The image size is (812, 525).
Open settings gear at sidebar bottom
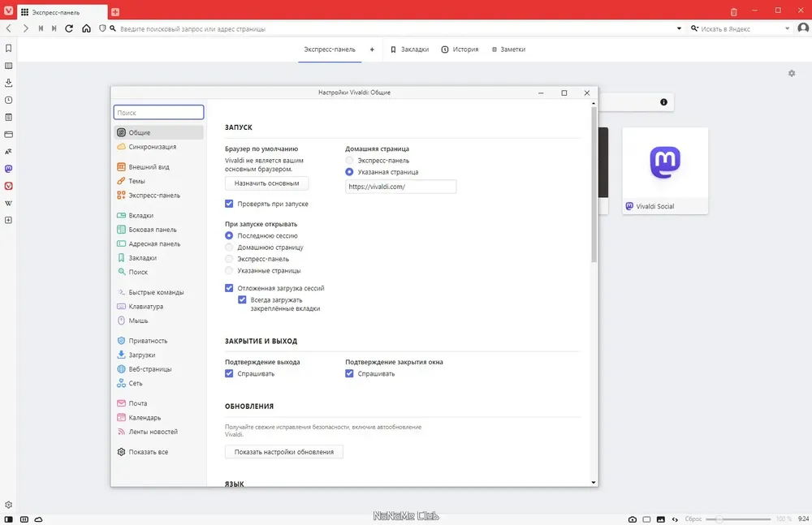click(x=8, y=505)
